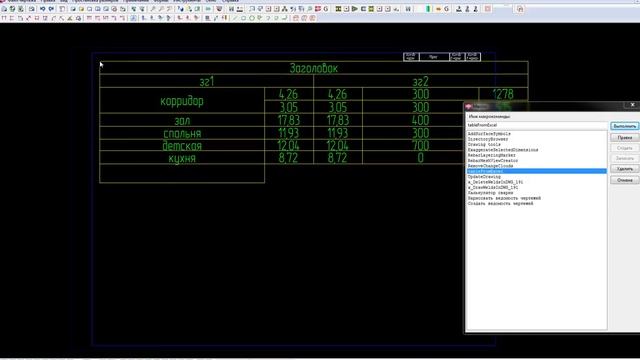This screenshot has width=640, height=360.
Task: Click the коридор table cell
Action: point(182,101)
